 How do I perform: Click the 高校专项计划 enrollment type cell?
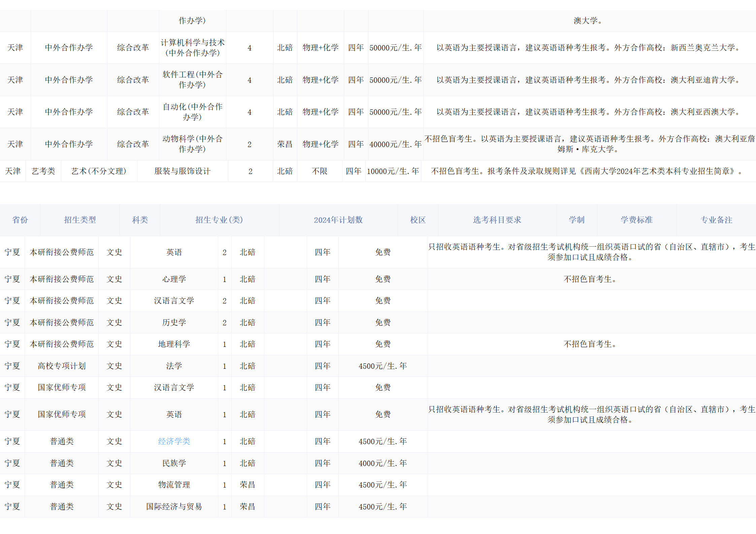tap(62, 366)
